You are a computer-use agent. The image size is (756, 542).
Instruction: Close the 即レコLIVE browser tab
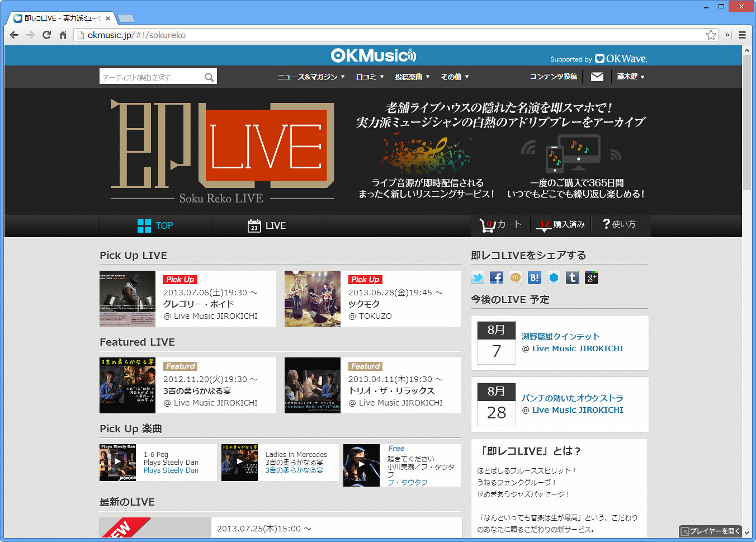click(x=108, y=18)
